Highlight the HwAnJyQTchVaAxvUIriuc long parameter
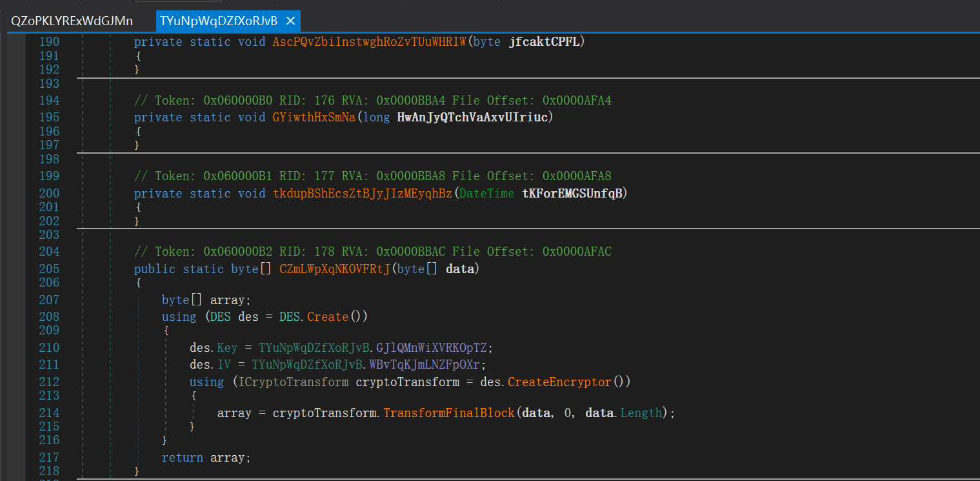Viewport: 980px width, 481px height. (475, 118)
